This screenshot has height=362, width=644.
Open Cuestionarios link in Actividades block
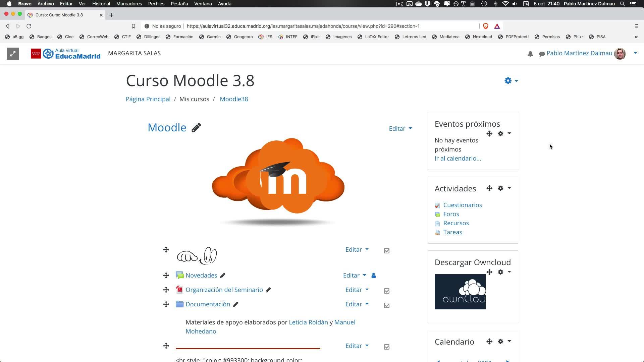click(462, 205)
